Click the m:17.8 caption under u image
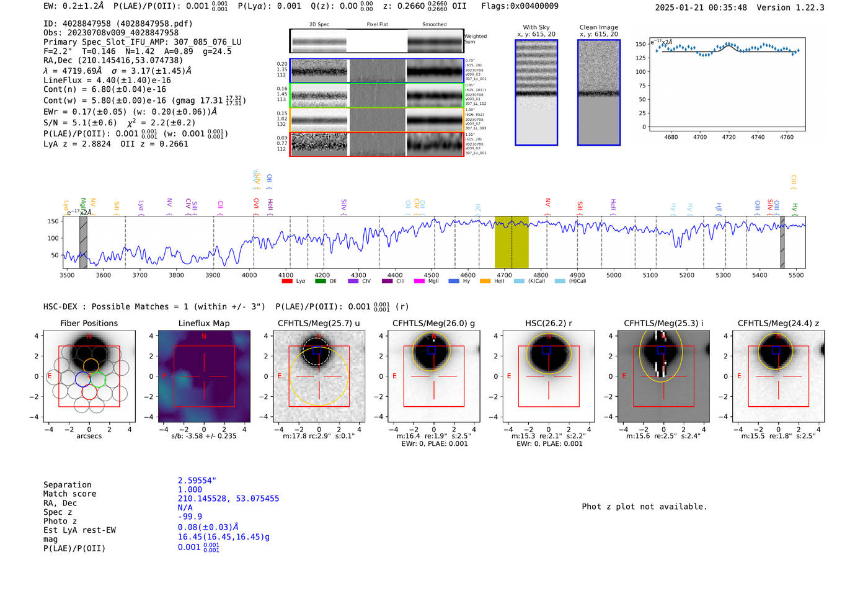868x591 pixels. 319,436
